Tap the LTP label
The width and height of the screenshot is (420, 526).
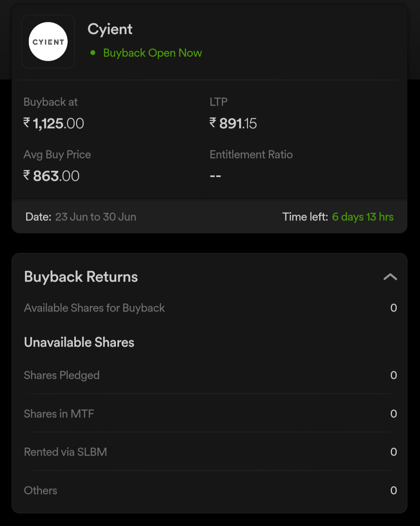coord(219,102)
